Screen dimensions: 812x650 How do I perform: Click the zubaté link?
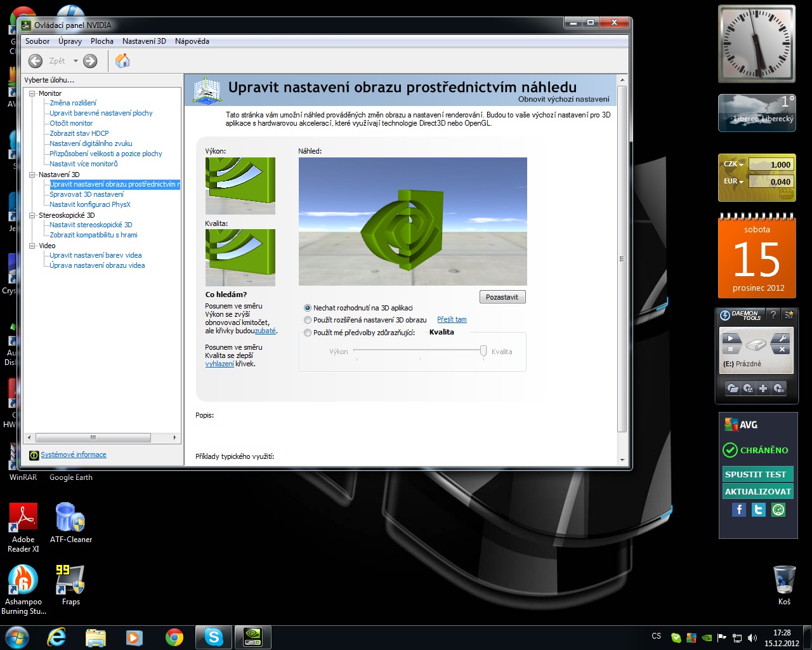pyautogui.click(x=265, y=331)
